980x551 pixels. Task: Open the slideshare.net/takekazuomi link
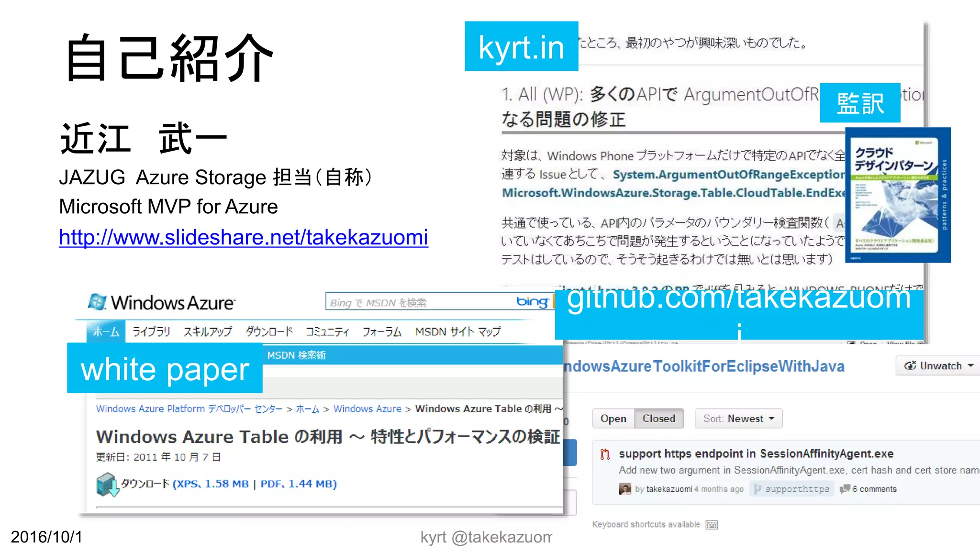click(x=244, y=237)
